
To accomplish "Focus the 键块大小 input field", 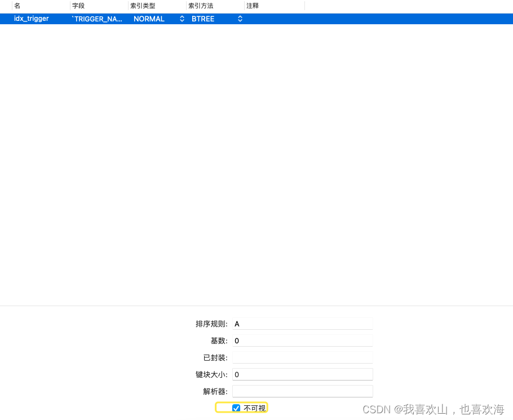I will pos(303,374).
